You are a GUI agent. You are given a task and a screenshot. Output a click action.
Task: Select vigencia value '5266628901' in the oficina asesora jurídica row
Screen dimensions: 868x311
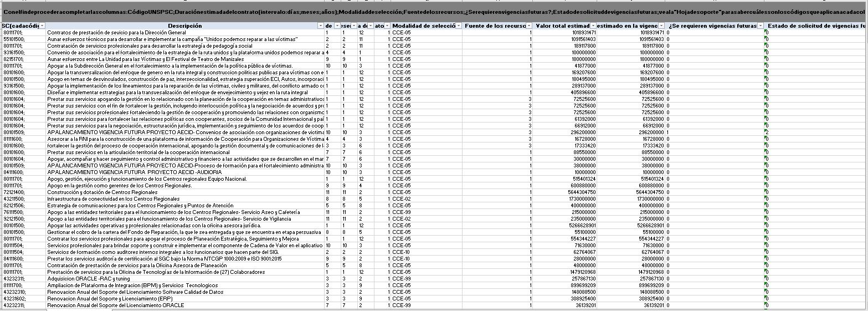(631, 226)
